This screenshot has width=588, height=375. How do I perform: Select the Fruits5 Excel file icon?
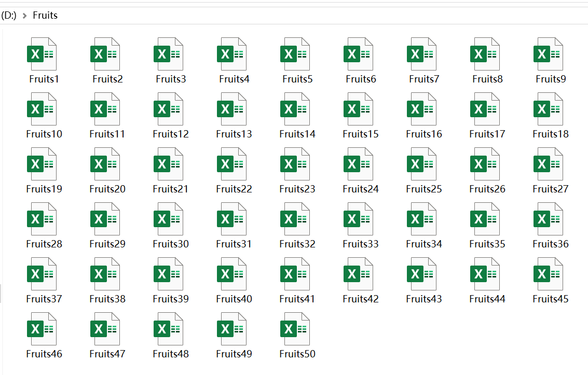[295, 54]
